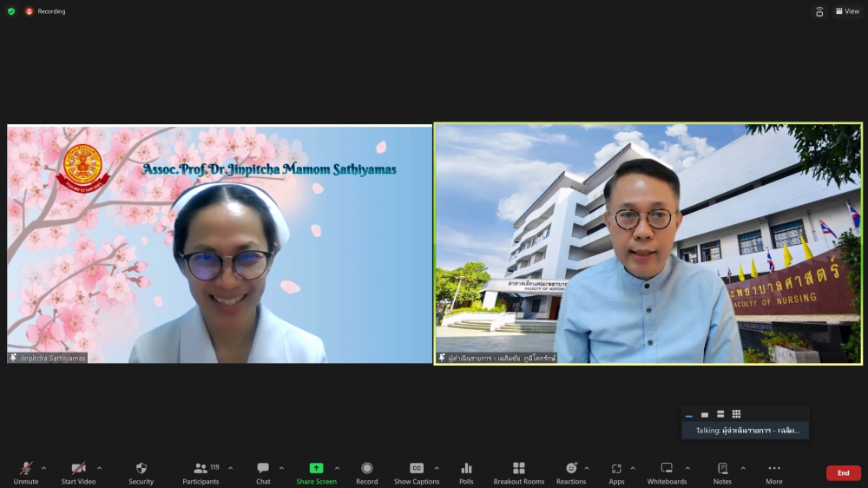Viewport: 868px width, 488px height.
Task: Expand audio options arrow beside Unmute
Action: tap(43, 468)
